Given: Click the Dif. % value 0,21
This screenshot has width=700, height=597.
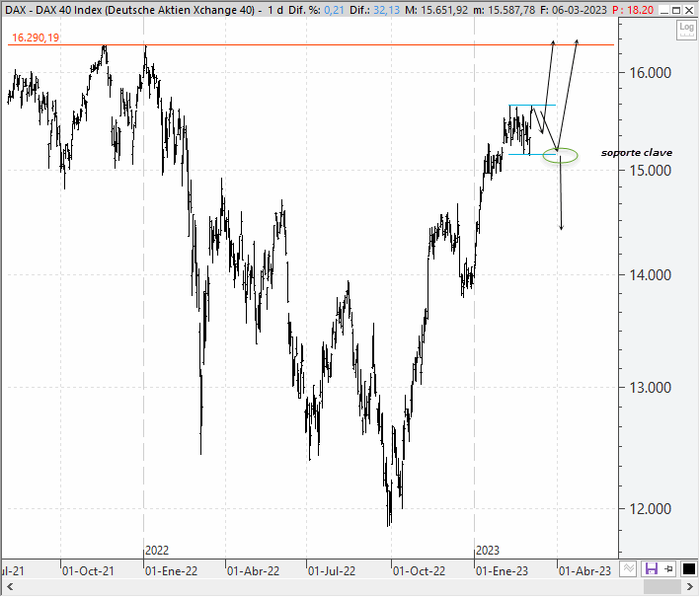Looking at the screenshot, I should click(x=334, y=10).
